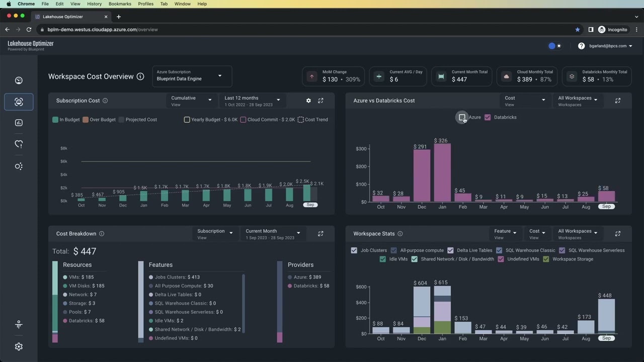Toggle the dark/light theme switch
This screenshot has width=644, height=362.
point(555,46)
